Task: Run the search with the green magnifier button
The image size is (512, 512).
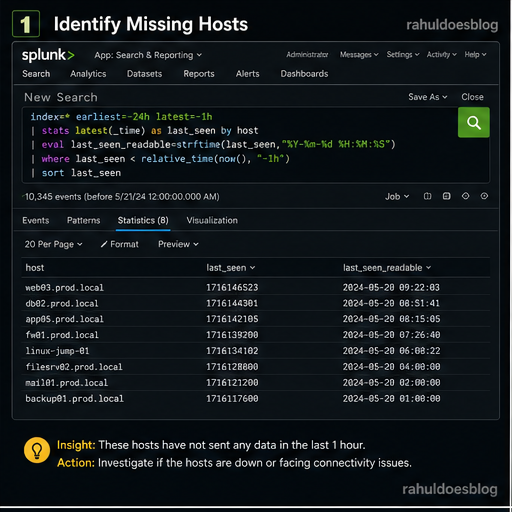Action: (x=474, y=122)
